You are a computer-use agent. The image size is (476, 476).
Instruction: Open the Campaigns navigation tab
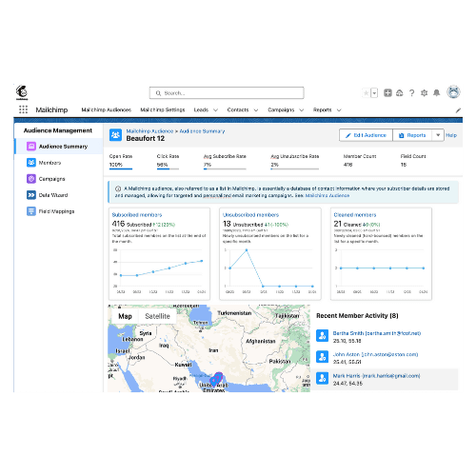281,109
